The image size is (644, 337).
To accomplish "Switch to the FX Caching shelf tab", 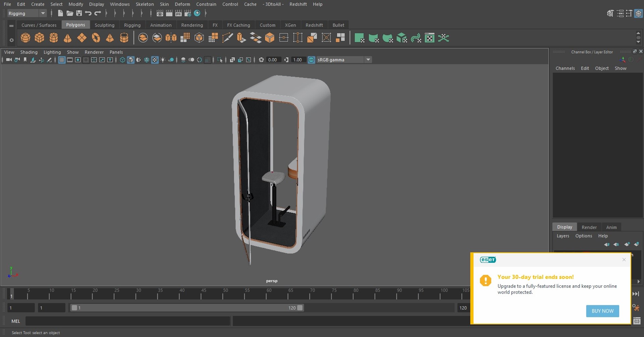I will pos(238,25).
